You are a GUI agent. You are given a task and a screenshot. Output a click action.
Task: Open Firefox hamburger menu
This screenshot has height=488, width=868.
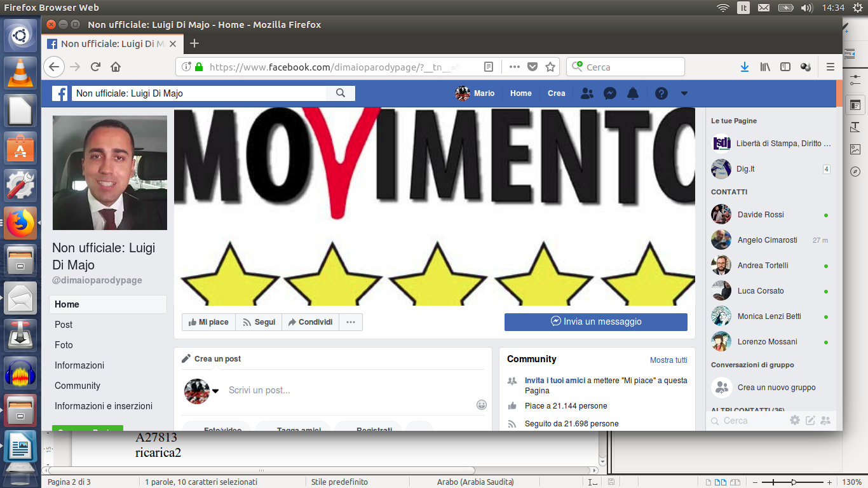tap(830, 67)
